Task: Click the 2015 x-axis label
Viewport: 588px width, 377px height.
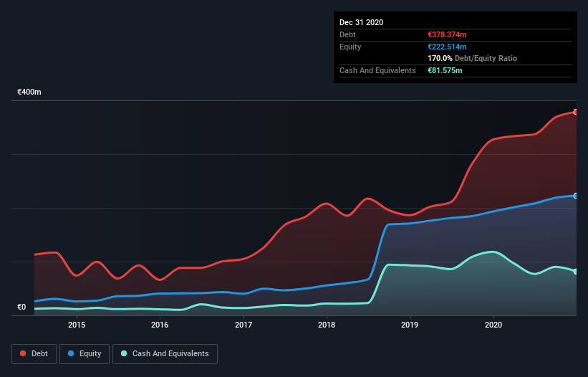Action: [x=77, y=325]
